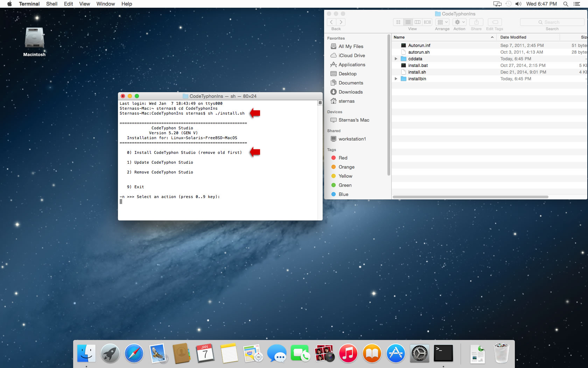Click Time Machine icon in menu bar
Image resolution: width=588 pixels, height=368 pixels.
coord(508,4)
